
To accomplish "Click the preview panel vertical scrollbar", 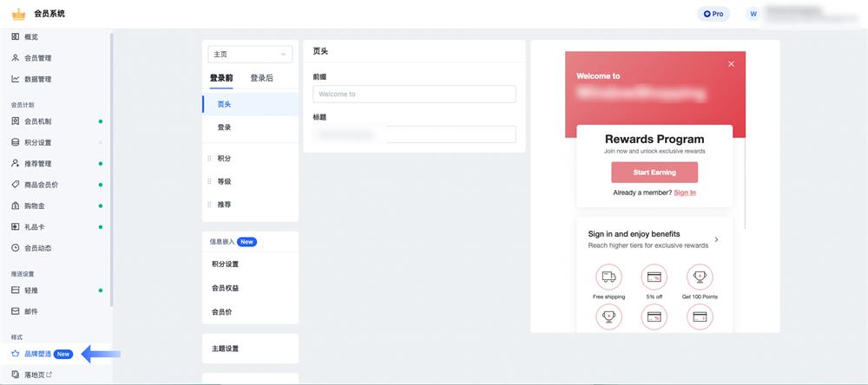I will pos(745,183).
